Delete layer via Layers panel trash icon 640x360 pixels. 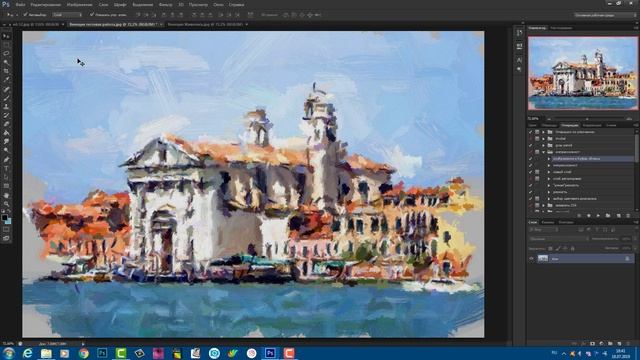(x=628, y=344)
